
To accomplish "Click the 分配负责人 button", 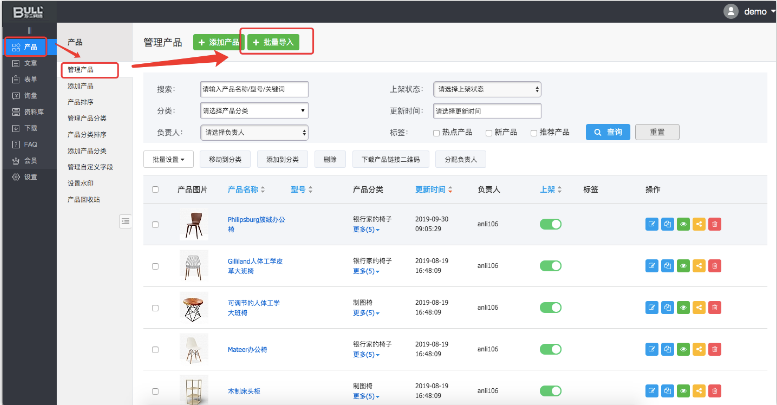I will (460, 160).
